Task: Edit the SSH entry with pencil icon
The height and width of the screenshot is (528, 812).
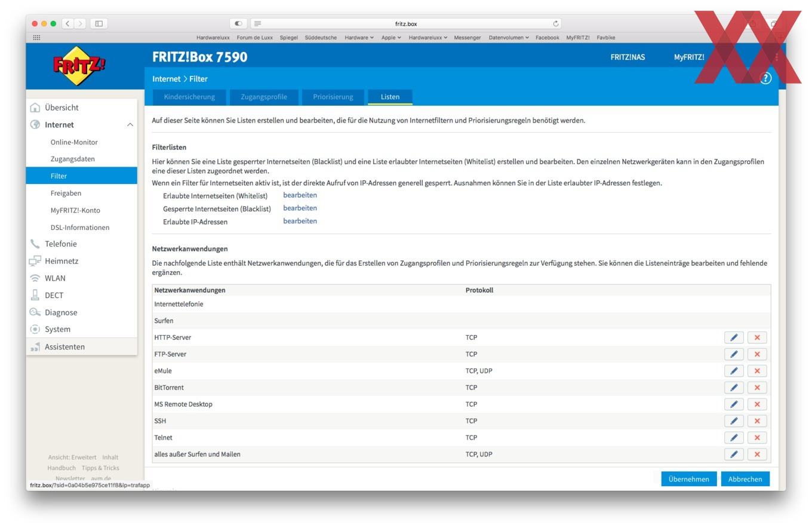Action: (x=734, y=421)
